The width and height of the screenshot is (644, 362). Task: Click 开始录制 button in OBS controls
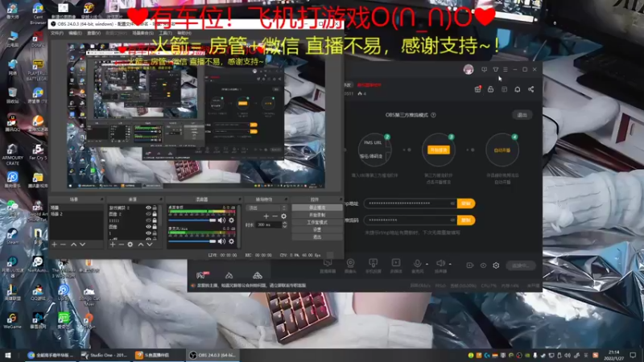317,215
